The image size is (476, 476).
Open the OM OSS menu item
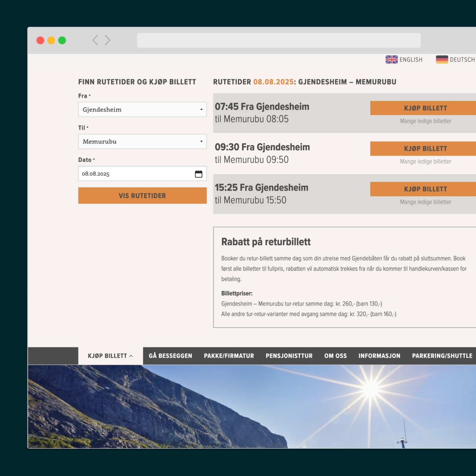pos(335,356)
